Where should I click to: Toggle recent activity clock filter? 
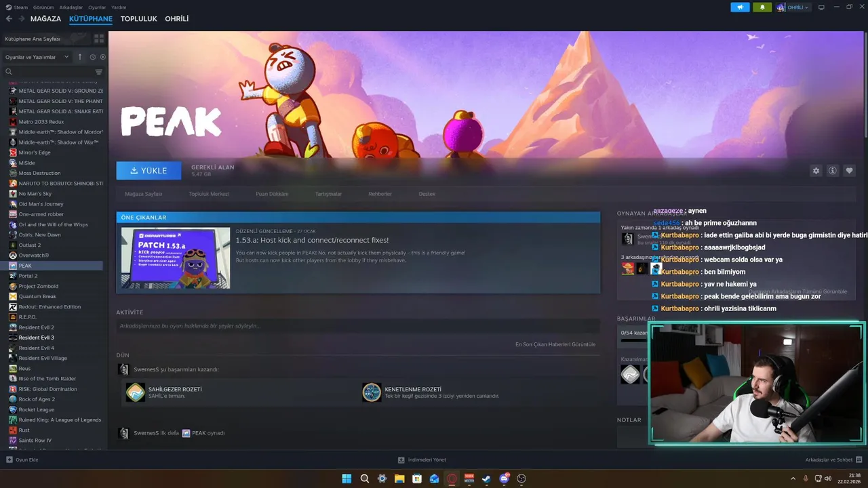coord(93,57)
